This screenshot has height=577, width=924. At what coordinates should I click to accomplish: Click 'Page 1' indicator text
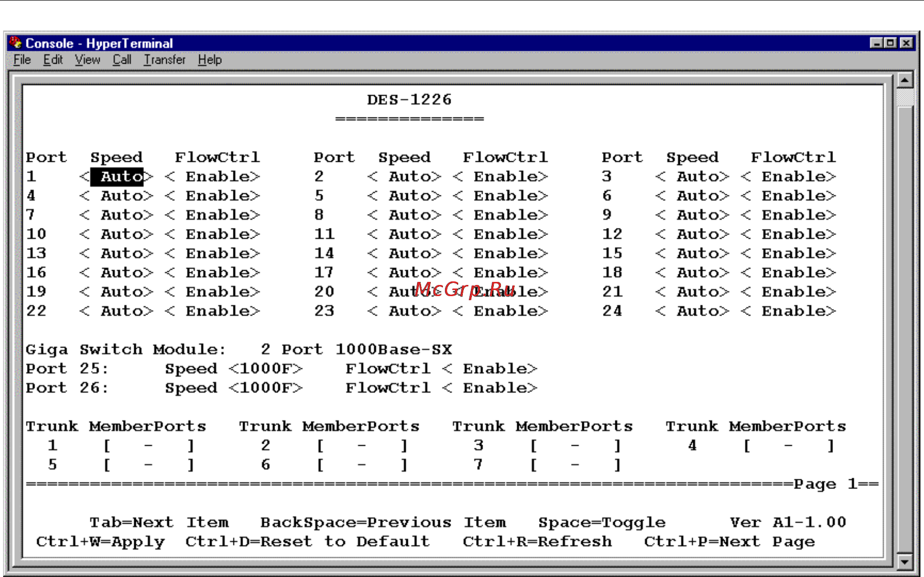coord(826,484)
